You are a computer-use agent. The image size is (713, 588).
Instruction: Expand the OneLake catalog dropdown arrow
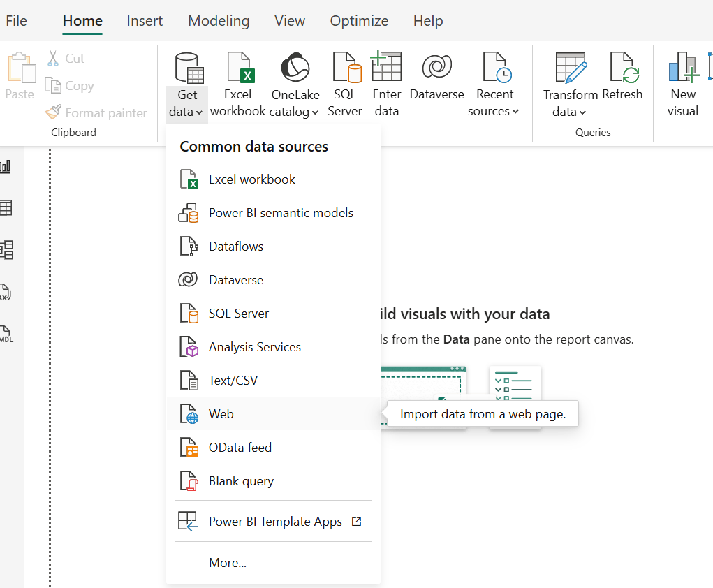(315, 112)
